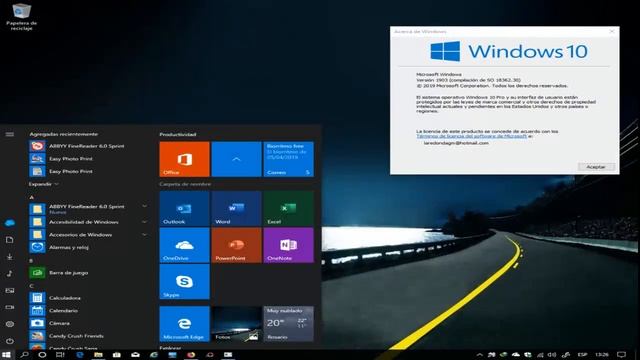This screenshot has width=640, height=360.
Task: Click the Windows Start button
Action: [x=6, y=355]
